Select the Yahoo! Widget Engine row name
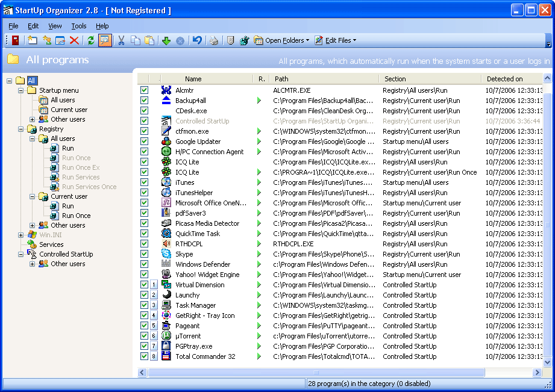Viewport: 555px width, 392px height. click(x=207, y=275)
